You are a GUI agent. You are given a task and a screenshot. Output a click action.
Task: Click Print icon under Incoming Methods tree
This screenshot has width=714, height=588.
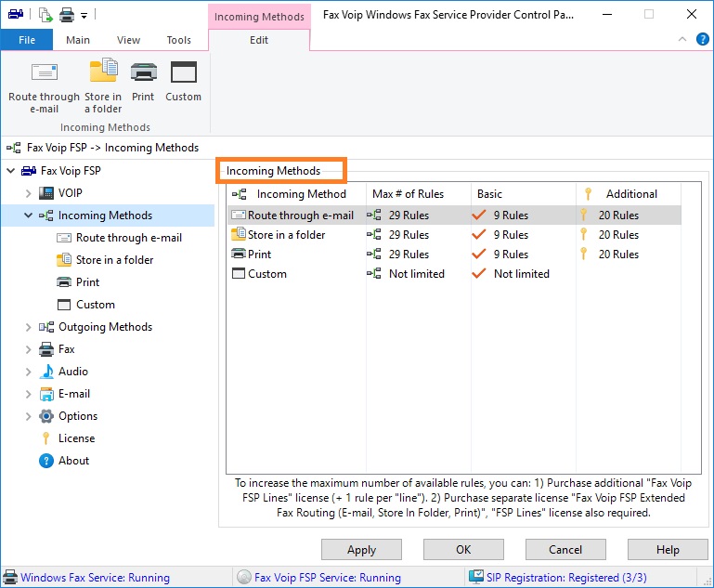[x=64, y=282]
